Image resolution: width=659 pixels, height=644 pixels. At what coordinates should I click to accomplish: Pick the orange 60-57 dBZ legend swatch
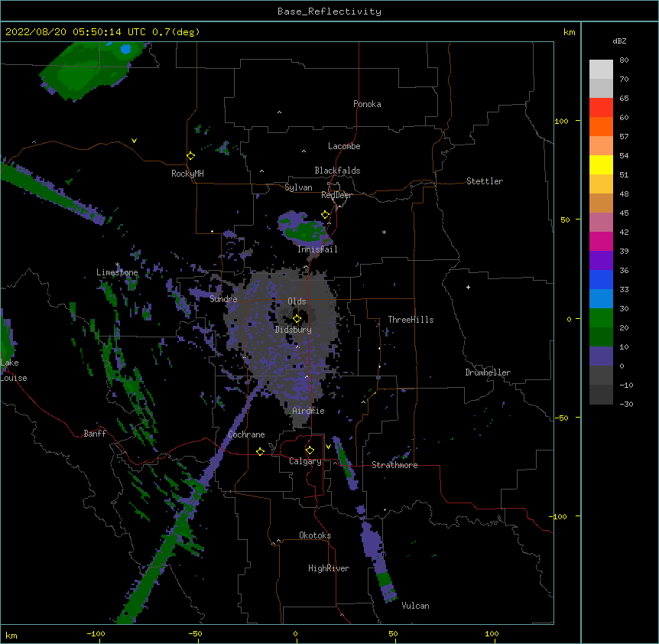tap(601, 126)
